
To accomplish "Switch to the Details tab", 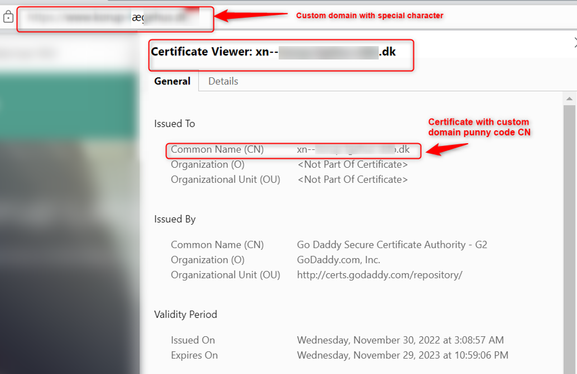I will pyautogui.click(x=223, y=81).
